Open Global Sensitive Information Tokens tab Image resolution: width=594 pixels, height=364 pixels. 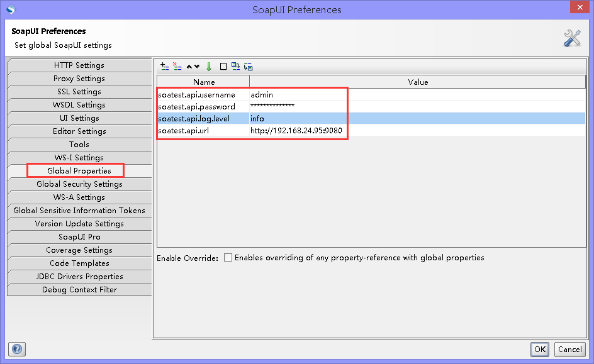[x=79, y=211]
